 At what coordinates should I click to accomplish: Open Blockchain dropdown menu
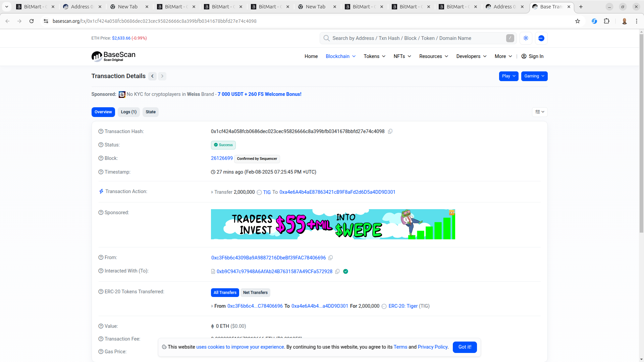point(340,56)
